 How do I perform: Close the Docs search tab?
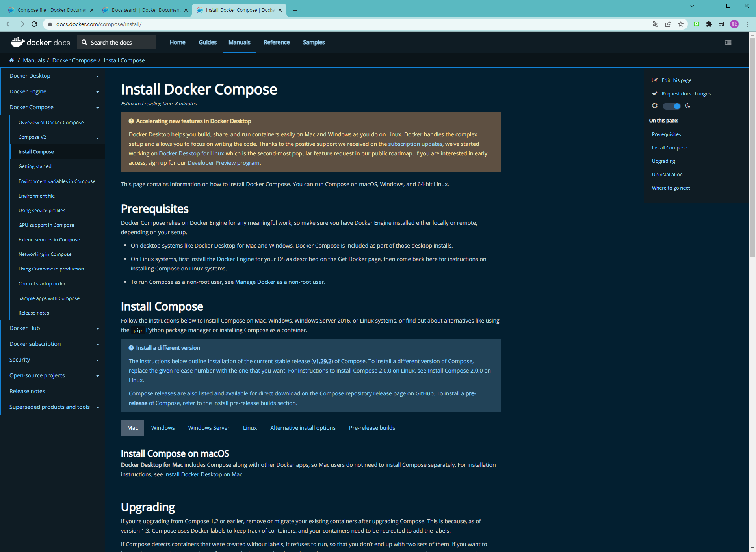click(186, 10)
